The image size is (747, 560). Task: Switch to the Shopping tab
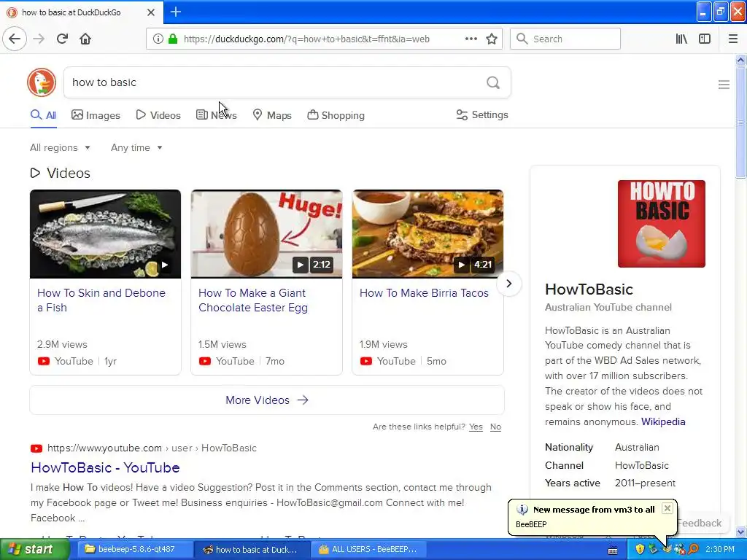click(336, 114)
